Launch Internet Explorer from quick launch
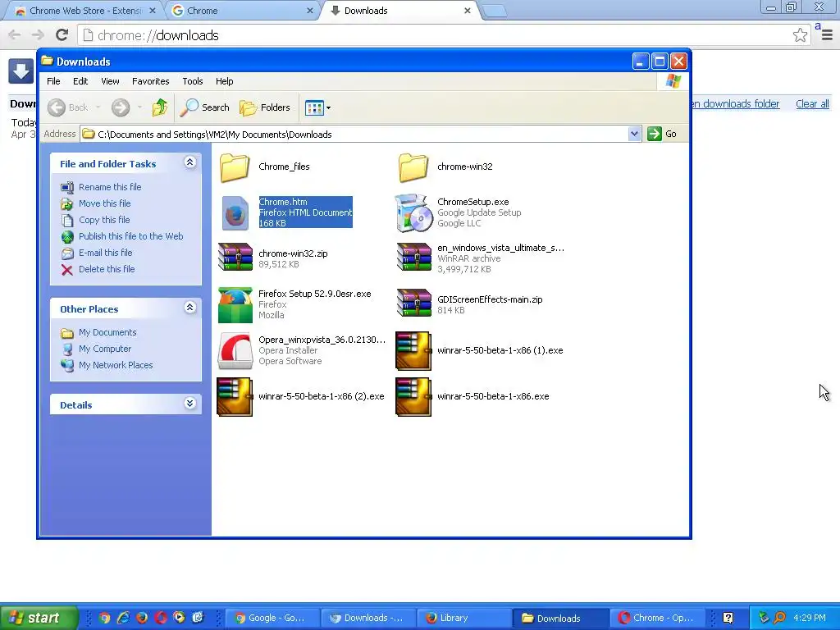Viewport: 840px width, 630px height. [x=123, y=619]
